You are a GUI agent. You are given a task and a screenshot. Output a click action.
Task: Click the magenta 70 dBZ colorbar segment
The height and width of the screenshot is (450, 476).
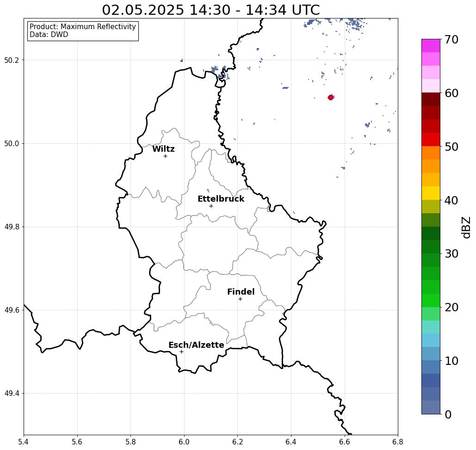coord(431,46)
